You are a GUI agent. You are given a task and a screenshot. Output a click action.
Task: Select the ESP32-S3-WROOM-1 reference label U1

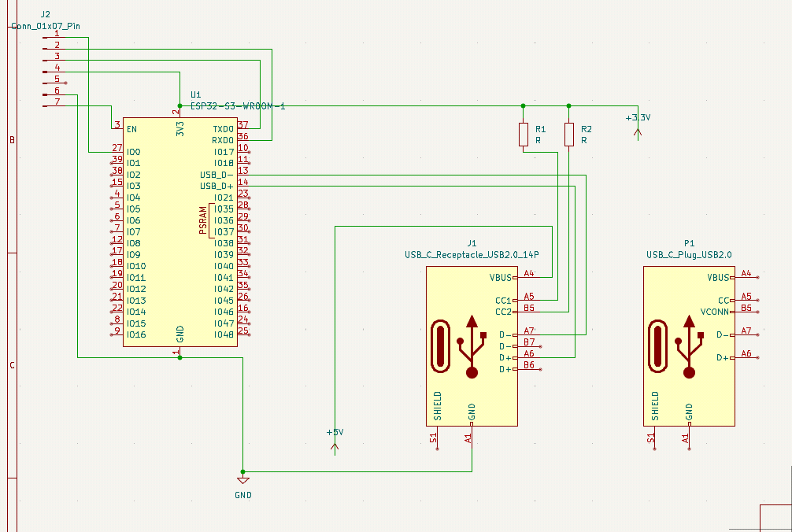[195, 94]
